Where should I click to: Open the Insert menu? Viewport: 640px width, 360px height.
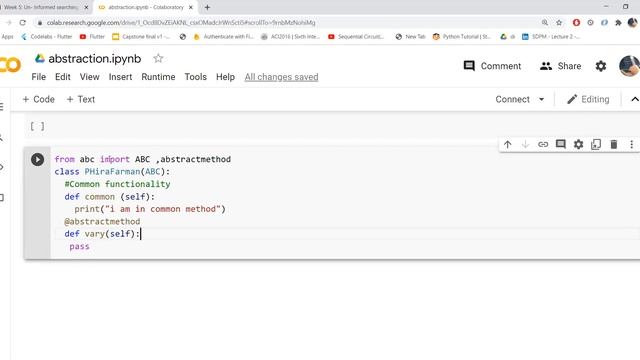tap(120, 77)
